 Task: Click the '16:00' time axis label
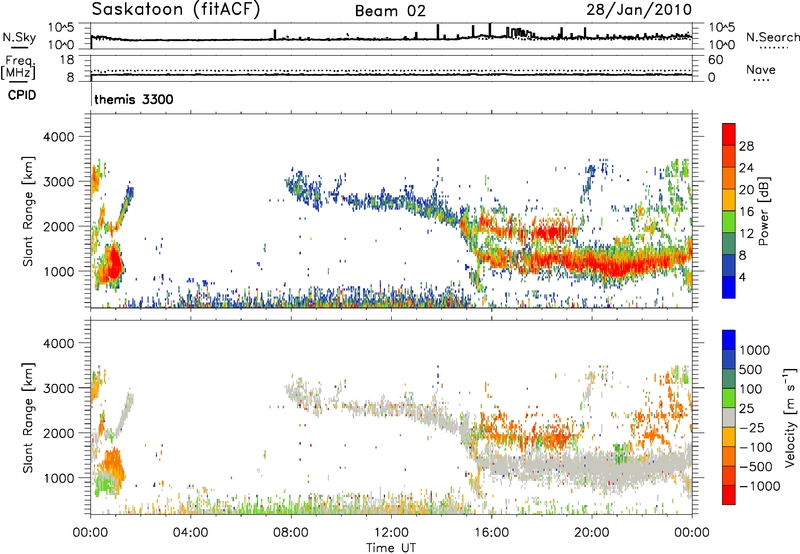pos(491,533)
